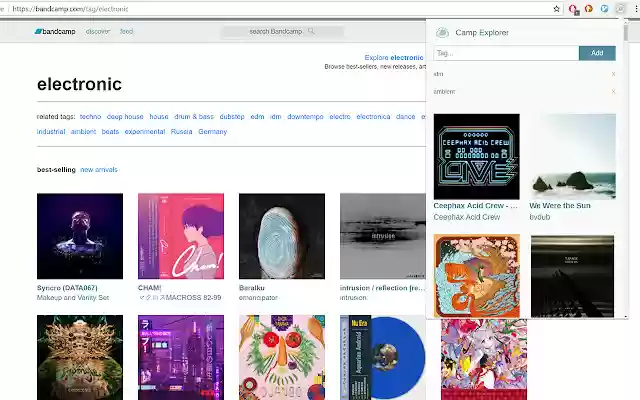Viewport: 640px width, 400px height.
Task: Open the house related tag
Action: (159, 117)
